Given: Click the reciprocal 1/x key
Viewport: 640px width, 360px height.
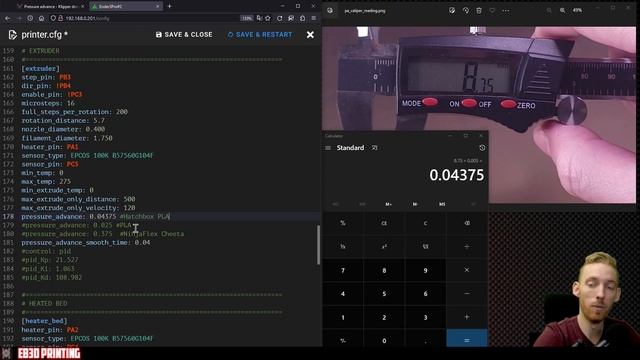Looking at the screenshot, I should tap(343, 247).
